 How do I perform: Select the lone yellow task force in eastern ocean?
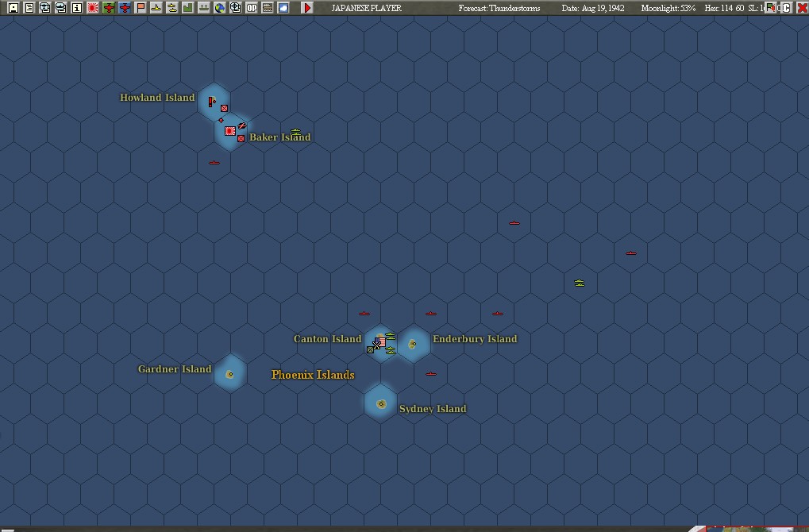[x=580, y=283]
